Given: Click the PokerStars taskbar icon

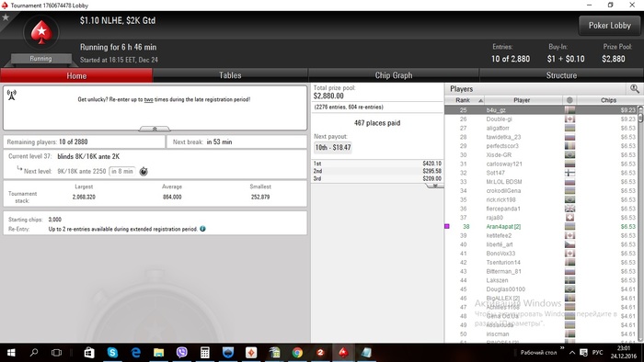Looking at the screenshot, I should [x=344, y=352].
